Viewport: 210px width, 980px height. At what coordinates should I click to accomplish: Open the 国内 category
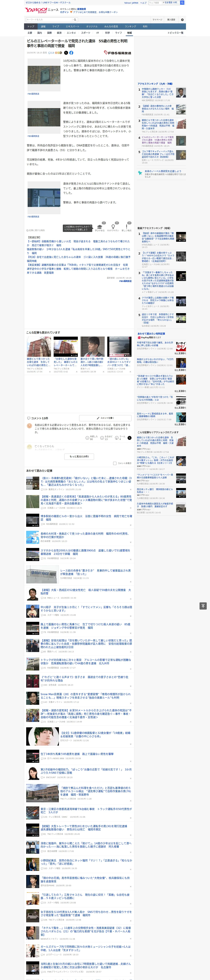pyautogui.click(x=39, y=33)
